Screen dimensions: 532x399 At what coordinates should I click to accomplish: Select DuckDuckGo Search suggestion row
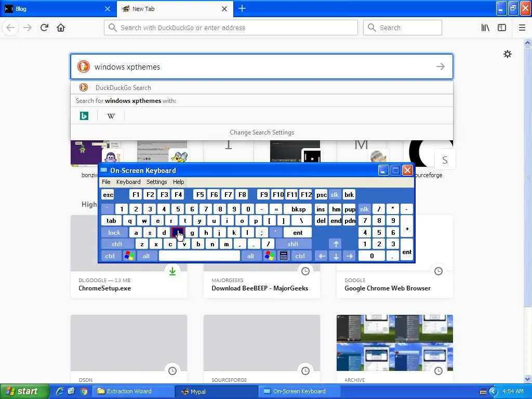[x=262, y=87]
